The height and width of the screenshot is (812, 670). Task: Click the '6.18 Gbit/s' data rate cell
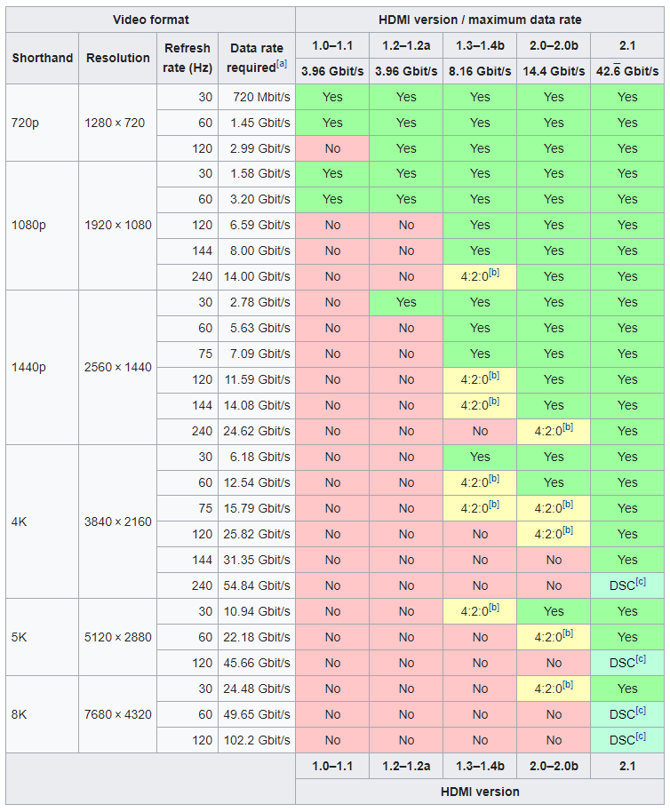click(257, 457)
